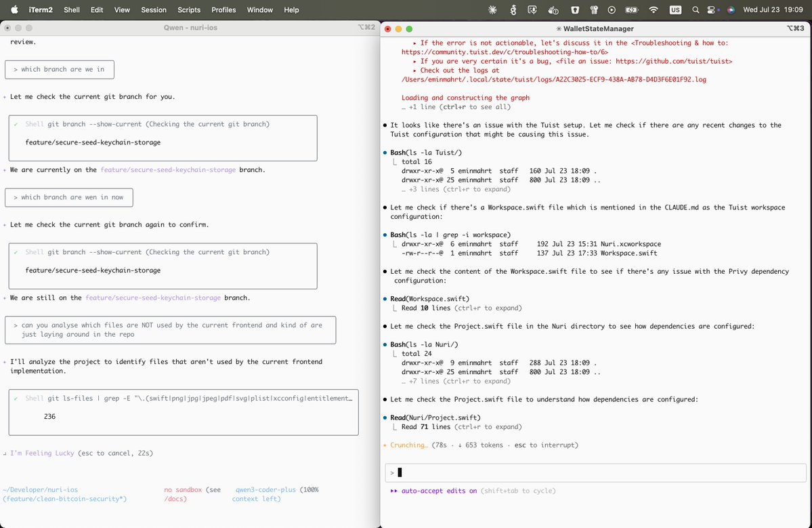Click the Claude starburst menu bar icon
The image size is (812, 528).
(x=492, y=9)
